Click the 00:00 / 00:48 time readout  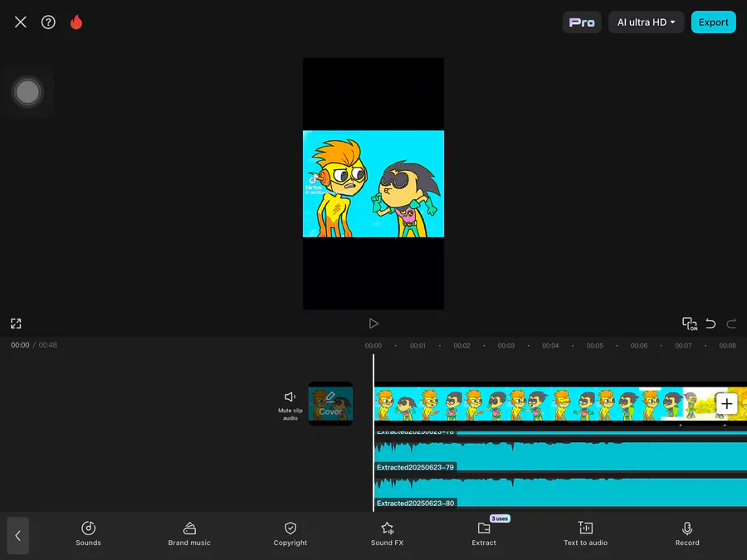click(x=34, y=345)
